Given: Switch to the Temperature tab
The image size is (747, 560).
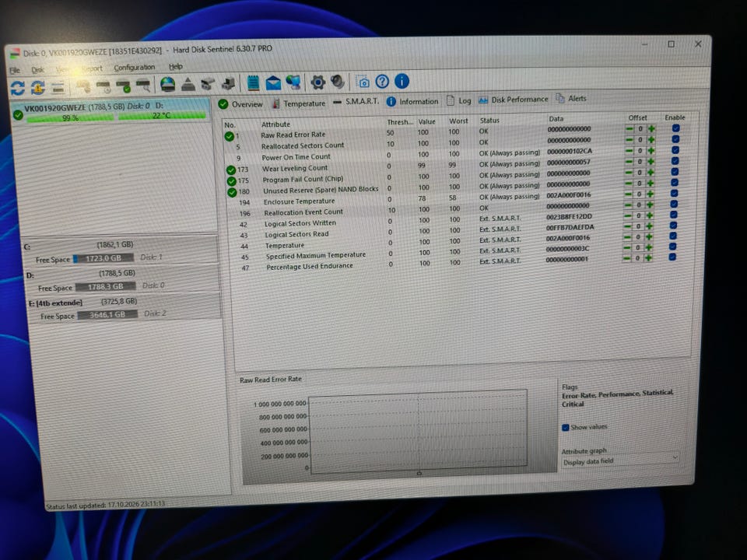Looking at the screenshot, I should click(x=299, y=103).
